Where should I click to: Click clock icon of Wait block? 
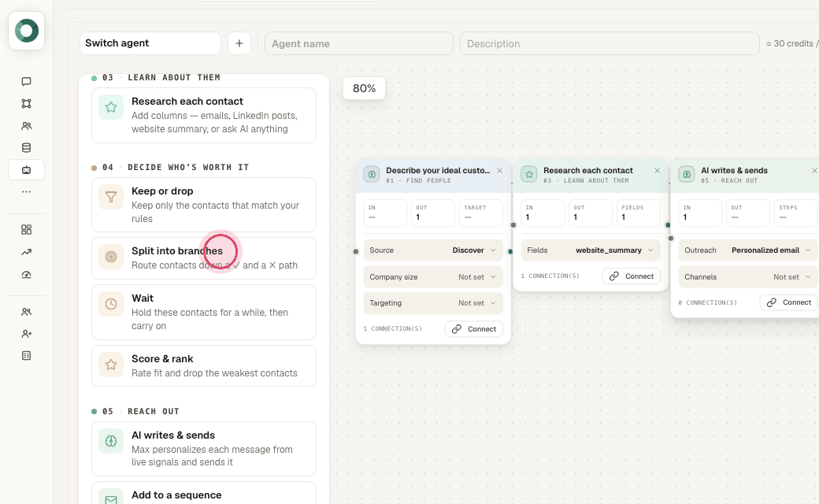[x=111, y=304]
